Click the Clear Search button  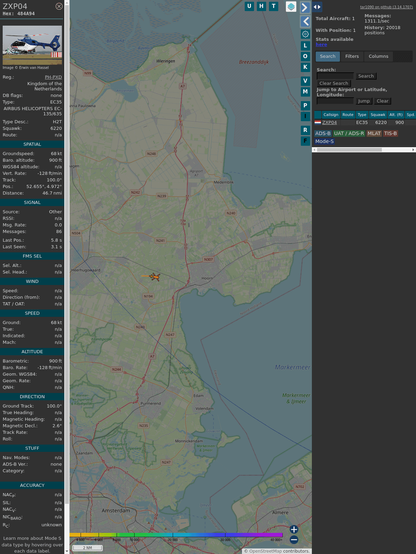click(334, 83)
